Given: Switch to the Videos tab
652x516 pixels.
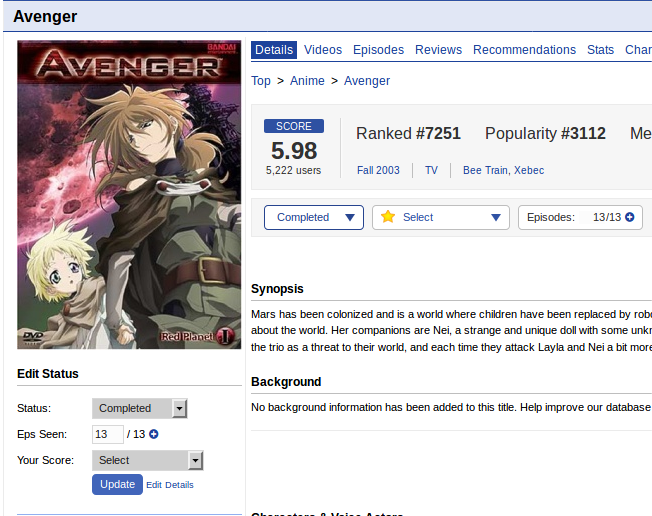Looking at the screenshot, I should pyautogui.click(x=323, y=50).
